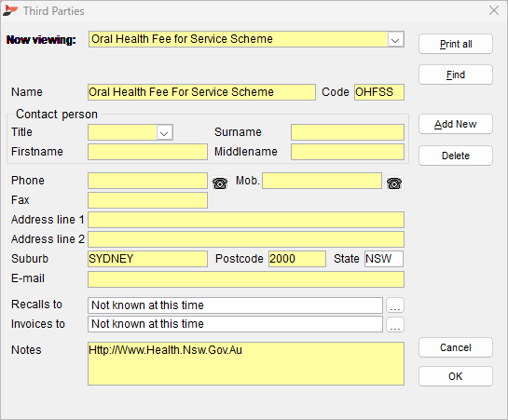
Task: Focus the Address line 1 field
Action: tap(246, 220)
